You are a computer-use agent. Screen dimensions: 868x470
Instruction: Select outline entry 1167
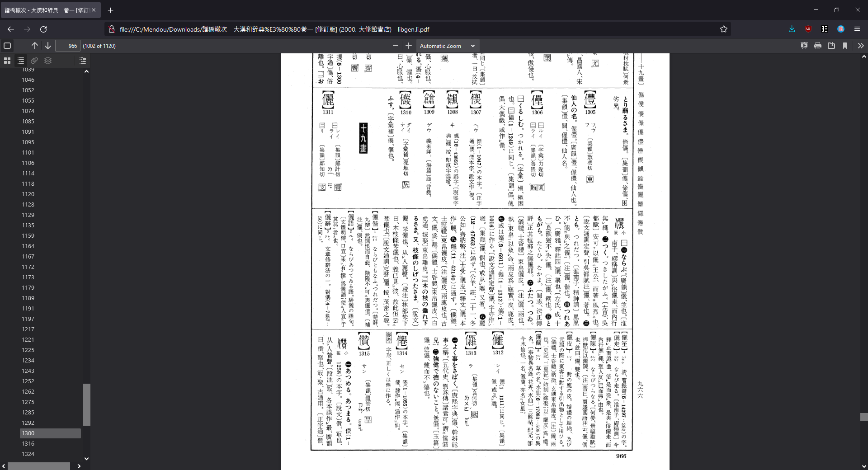28,256
